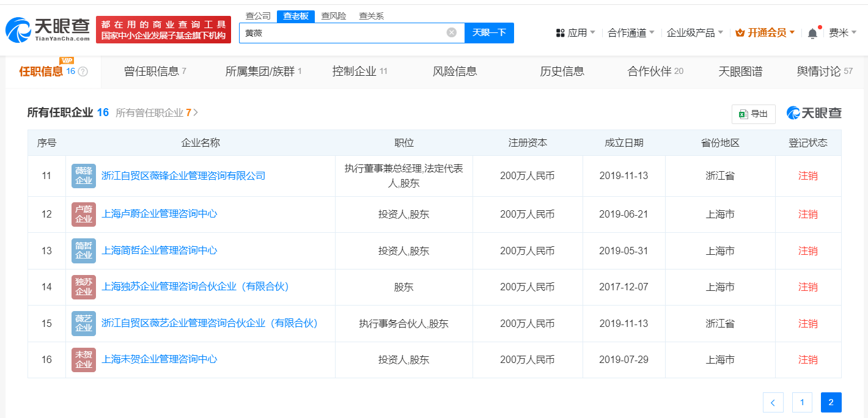Click the 独苏企业 company logo badge
The width and height of the screenshot is (868, 418).
(83, 287)
